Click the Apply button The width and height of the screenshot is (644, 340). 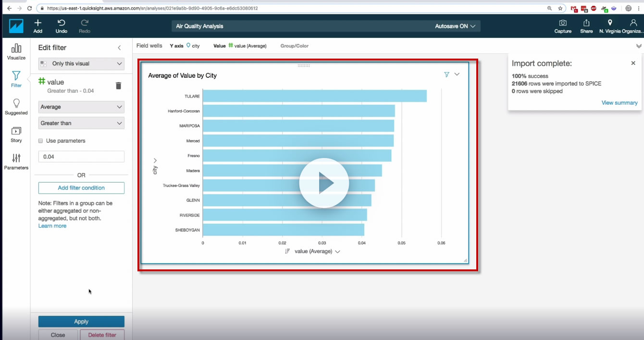(81, 322)
